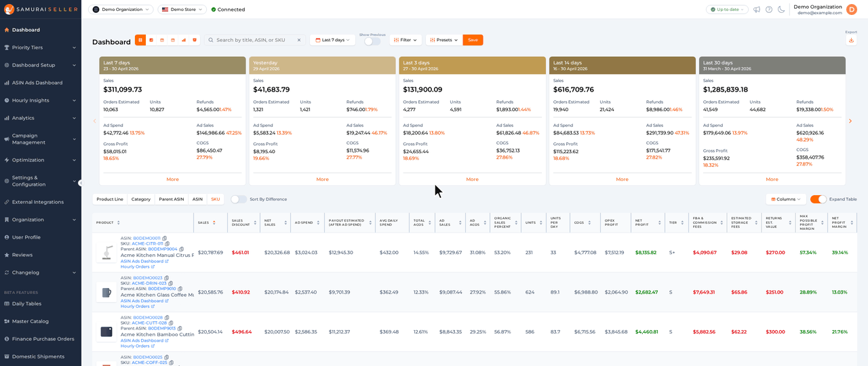Click the announcements megaphone icon
Viewport: 868px width, 366px height.
tap(757, 9)
